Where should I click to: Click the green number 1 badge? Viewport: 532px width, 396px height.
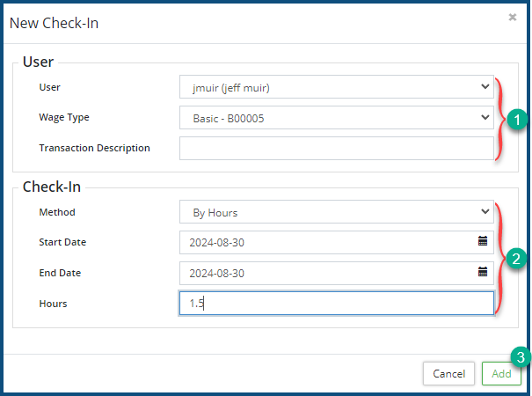tap(519, 119)
